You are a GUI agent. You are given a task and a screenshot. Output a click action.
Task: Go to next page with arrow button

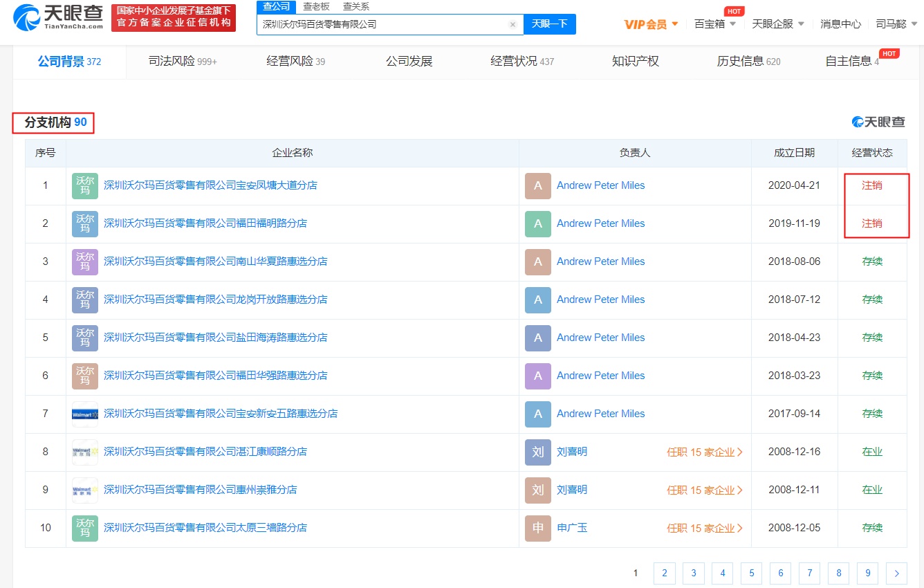tap(896, 573)
